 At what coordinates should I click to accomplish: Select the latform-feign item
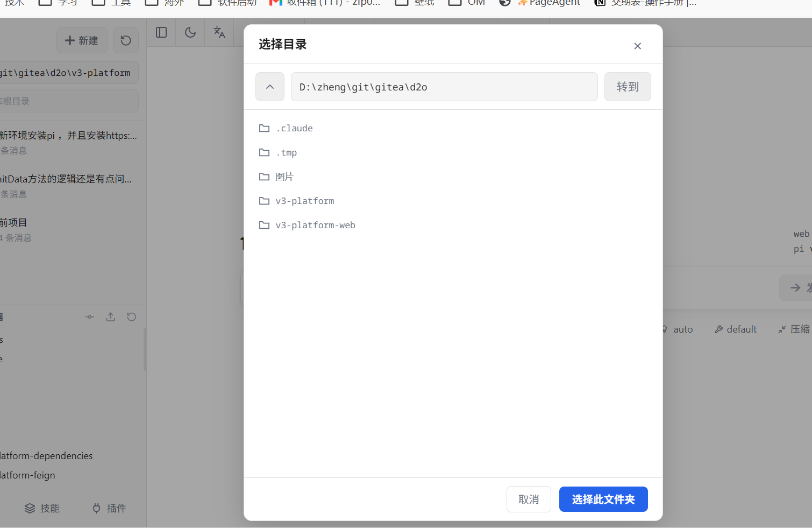tap(27, 475)
